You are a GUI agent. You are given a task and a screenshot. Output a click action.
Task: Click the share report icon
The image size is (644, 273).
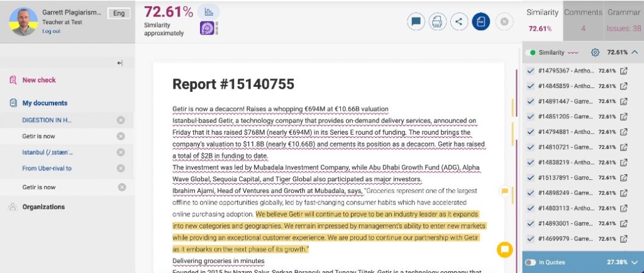[x=458, y=22]
